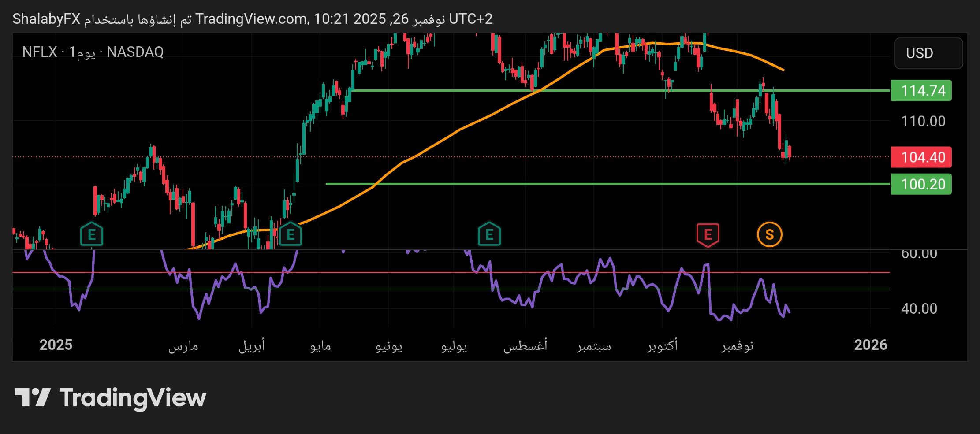Click the red E earnings marker
The width and height of the screenshot is (980, 434).
pos(708,234)
